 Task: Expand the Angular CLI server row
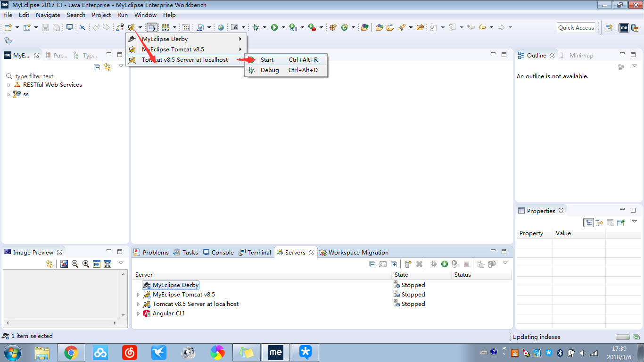click(x=138, y=313)
